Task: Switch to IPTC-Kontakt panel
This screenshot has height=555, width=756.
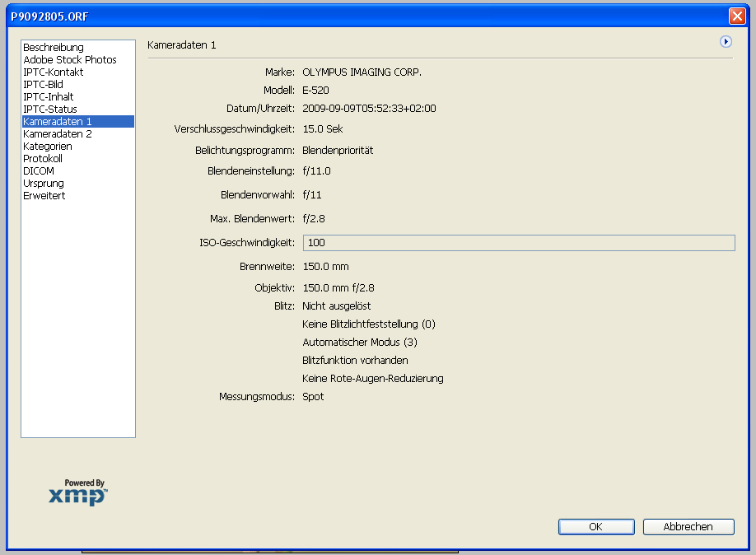Action: coord(78,72)
